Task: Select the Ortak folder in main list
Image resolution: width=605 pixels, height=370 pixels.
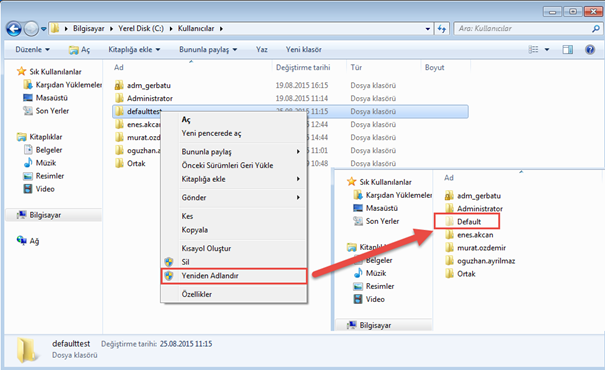Action: (x=130, y=163)
